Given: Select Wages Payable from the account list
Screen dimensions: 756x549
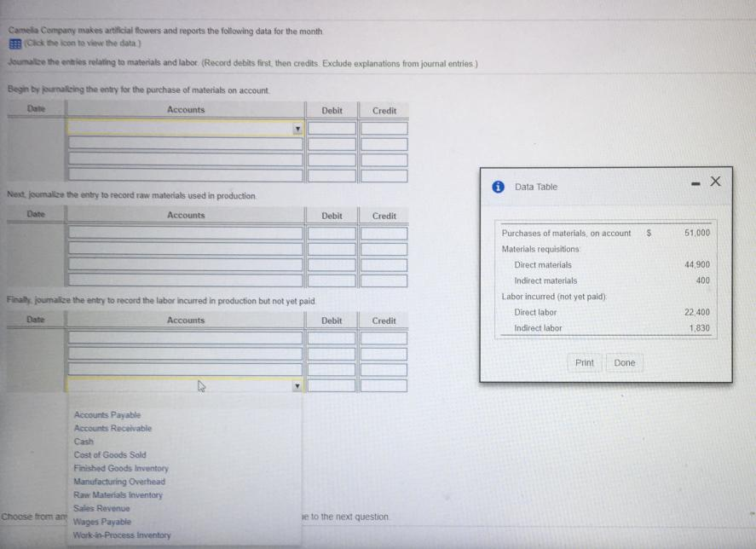Looking at the screenshot, I should click(x=102, y=521).
